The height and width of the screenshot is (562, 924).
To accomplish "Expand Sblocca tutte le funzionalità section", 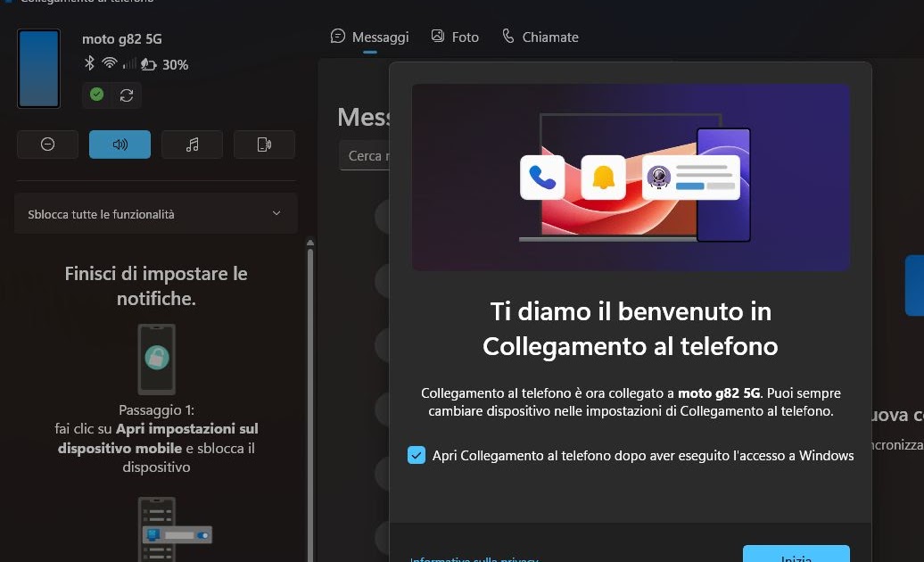I will point(155,214).
